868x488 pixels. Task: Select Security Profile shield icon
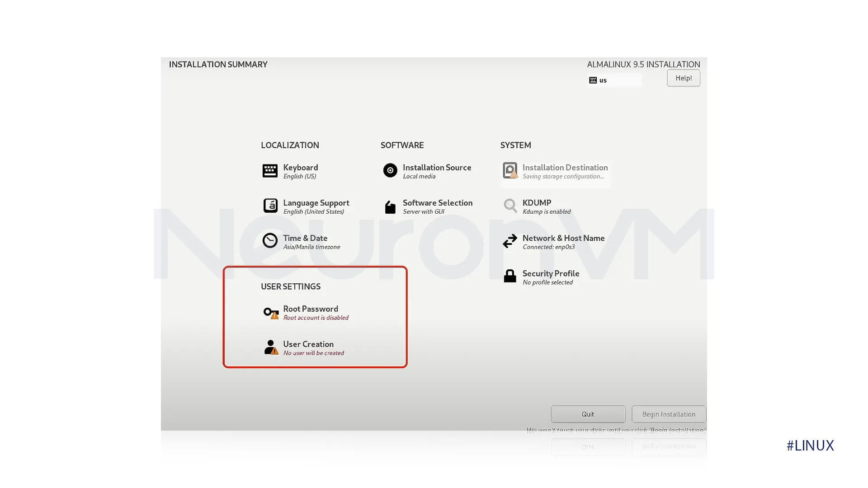pos(509,276)
